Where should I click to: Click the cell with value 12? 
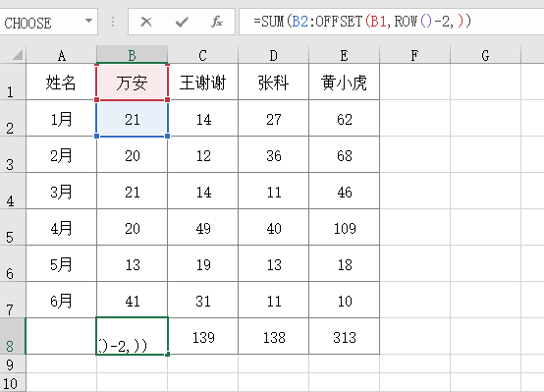coord(203,155)
